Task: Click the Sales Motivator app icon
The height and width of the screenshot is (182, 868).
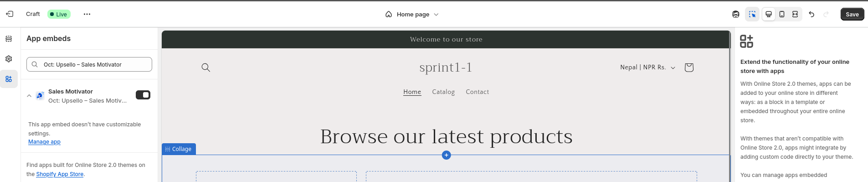Action: (40, 95)
